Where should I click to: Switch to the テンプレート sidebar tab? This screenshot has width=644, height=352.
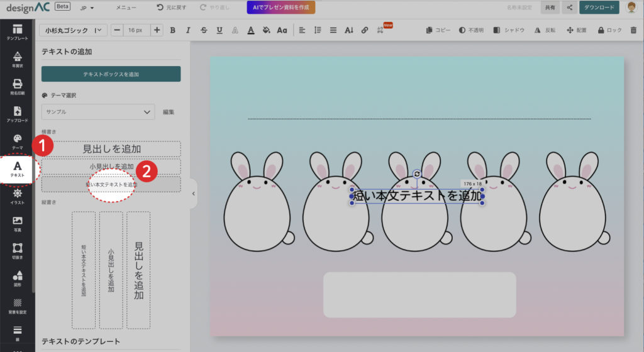[x=18, y=32]
